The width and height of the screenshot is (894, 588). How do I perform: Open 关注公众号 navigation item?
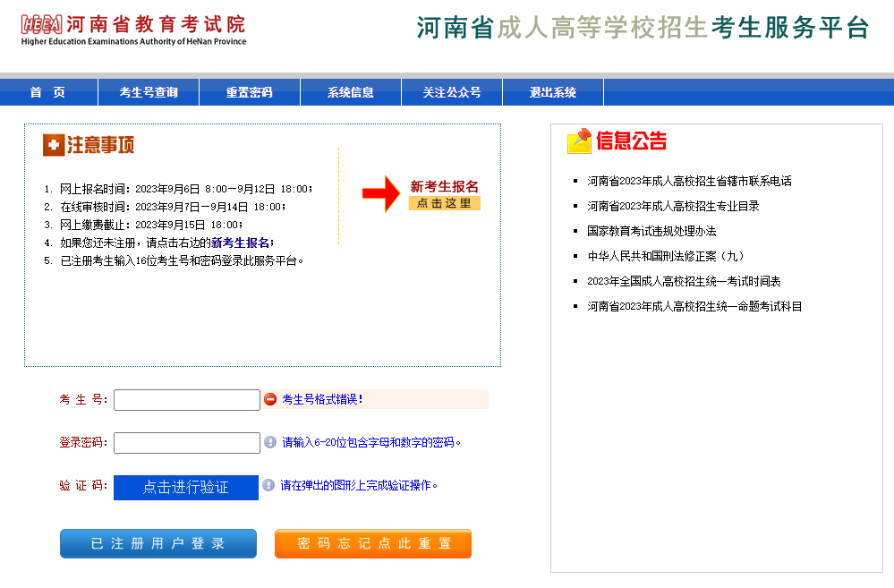pos(451,92)
